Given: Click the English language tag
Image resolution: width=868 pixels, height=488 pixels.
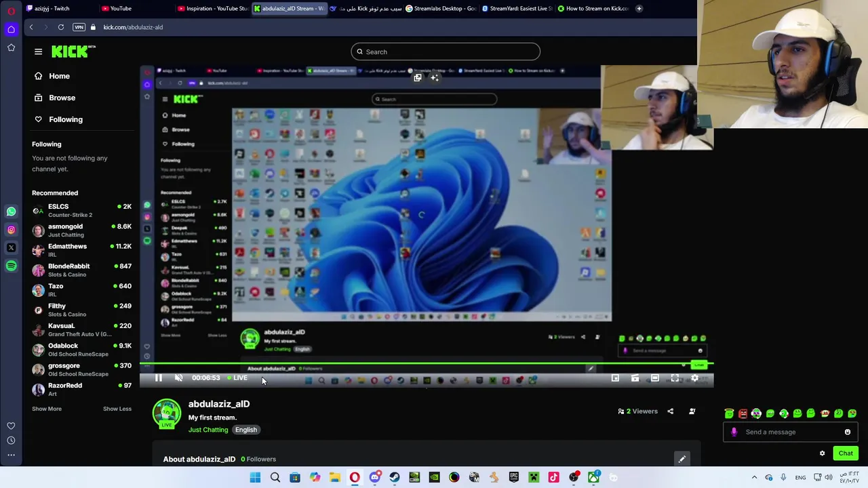Looking at the screenshot, I should [246, 430].
